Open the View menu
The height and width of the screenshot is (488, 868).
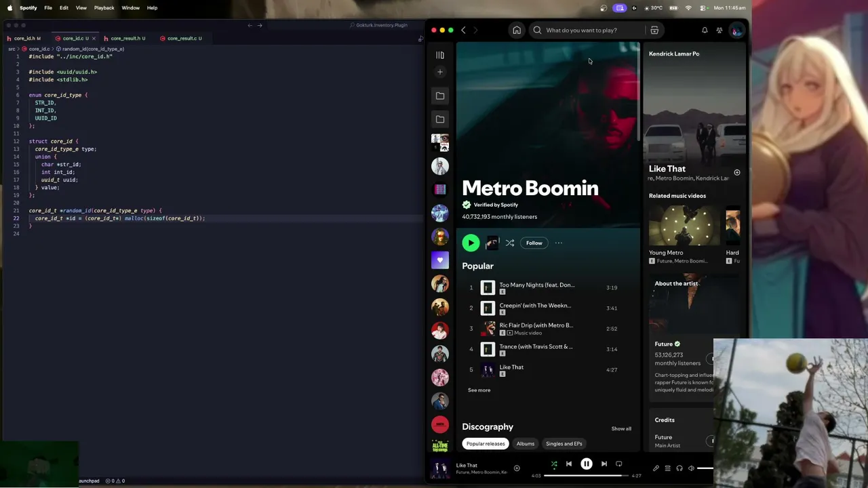point(81,8)
